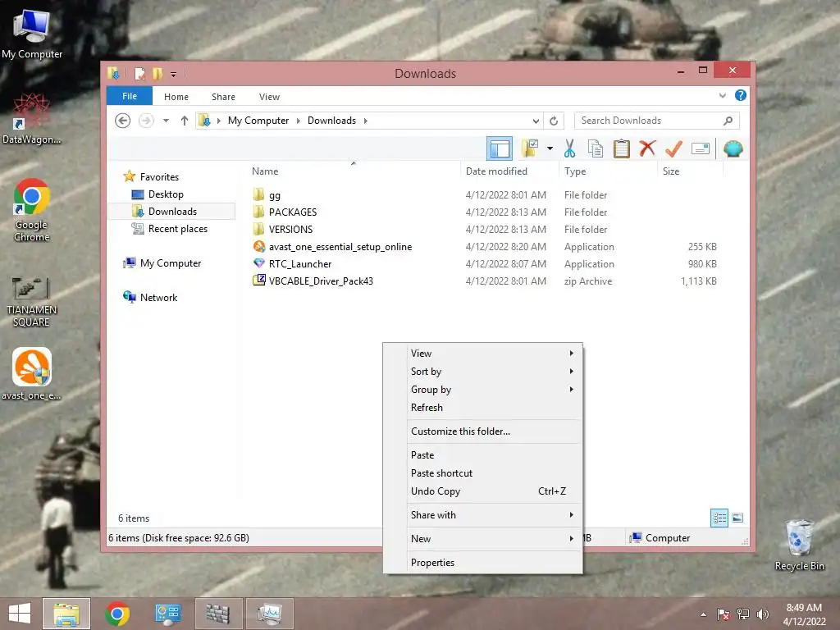Switch to Details view button

click(719, 518)
